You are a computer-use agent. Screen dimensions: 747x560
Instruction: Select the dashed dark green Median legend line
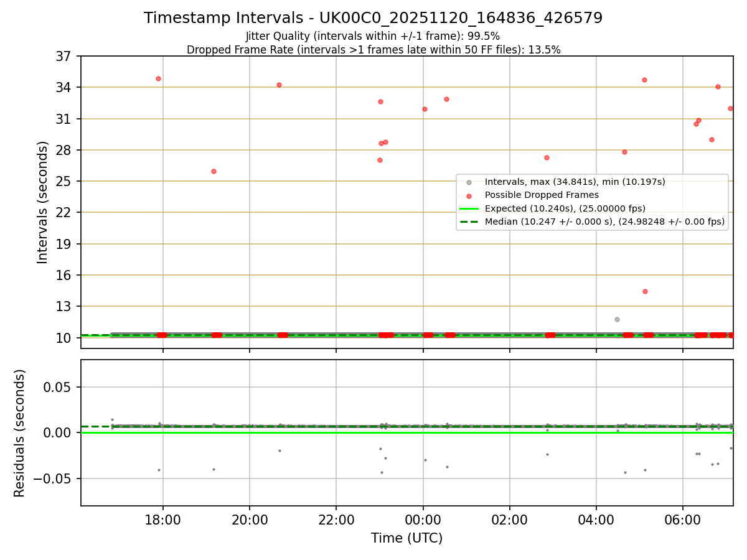(469, 221)
